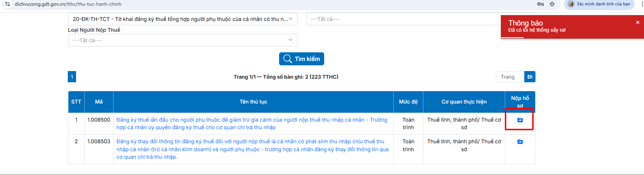This screenshot has height=175, width=644.
Task: Open the submit-dossier folder icon for procedure 1.008500
Action: (x=520, y=120)
